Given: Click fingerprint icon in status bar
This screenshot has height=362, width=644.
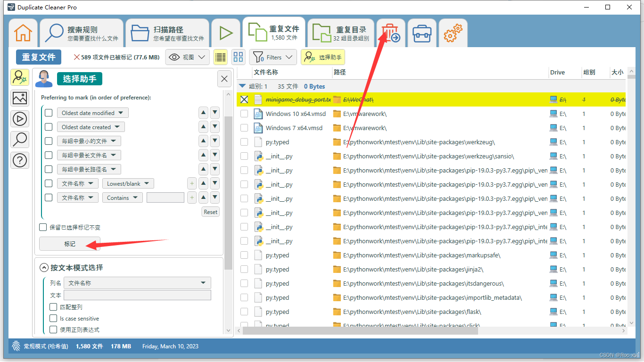Looking at the screenshot, I should click(x=16, y=346).
